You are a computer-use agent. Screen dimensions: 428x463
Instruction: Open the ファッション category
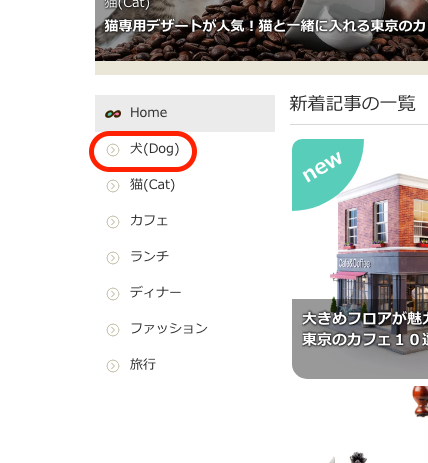(x=169, y=329)
